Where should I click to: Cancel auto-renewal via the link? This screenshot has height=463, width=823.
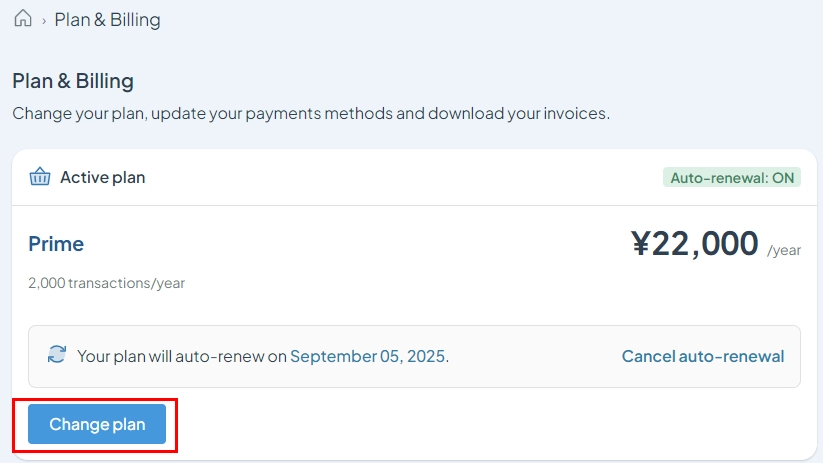[703, 356]
